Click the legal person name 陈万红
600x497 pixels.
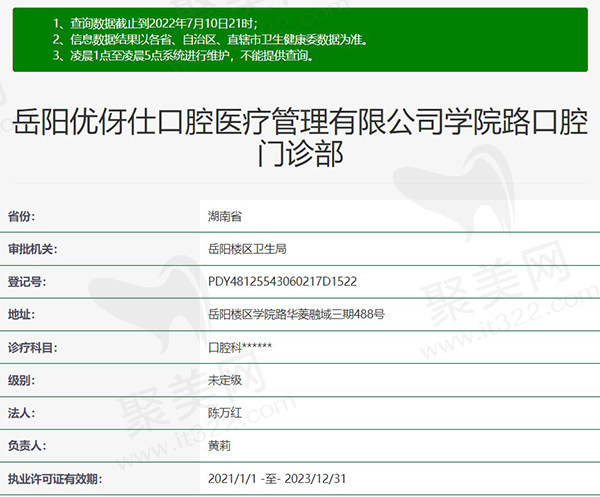225,413
